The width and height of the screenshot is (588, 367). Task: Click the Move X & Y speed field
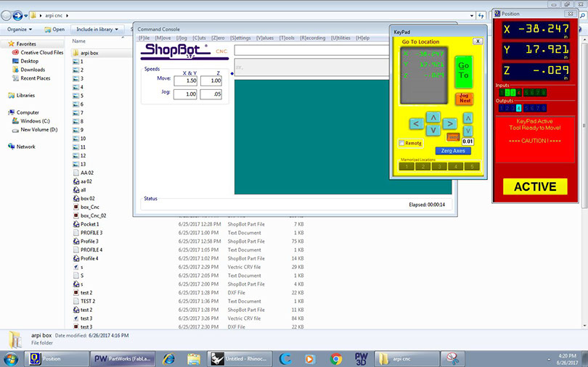coord(185,81)
